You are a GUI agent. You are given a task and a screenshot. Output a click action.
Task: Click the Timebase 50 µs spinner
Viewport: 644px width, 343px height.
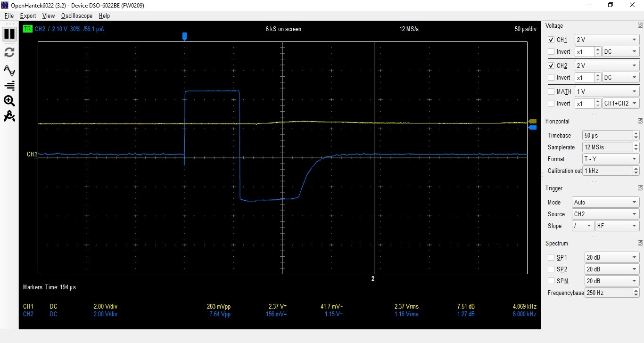point(611,136)
